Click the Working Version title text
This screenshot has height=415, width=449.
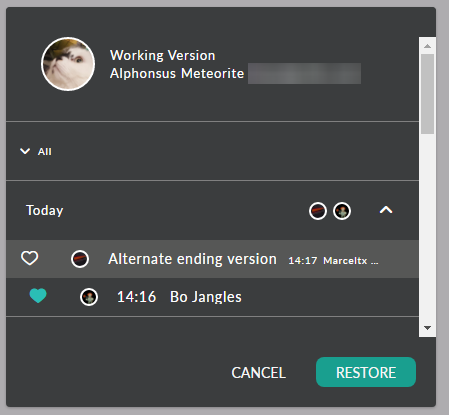click(163, 55)
